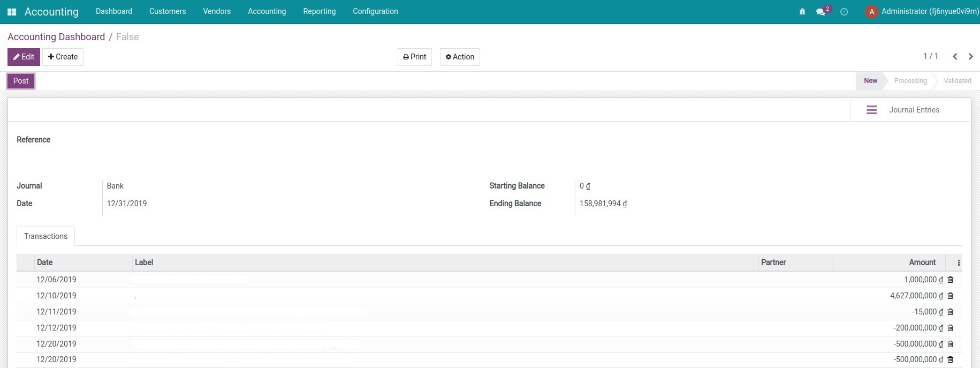Image resolution: width=980 pixels, height=368 pixels.
Task: Delete the -15,000 transaction line
Action: 951,312
